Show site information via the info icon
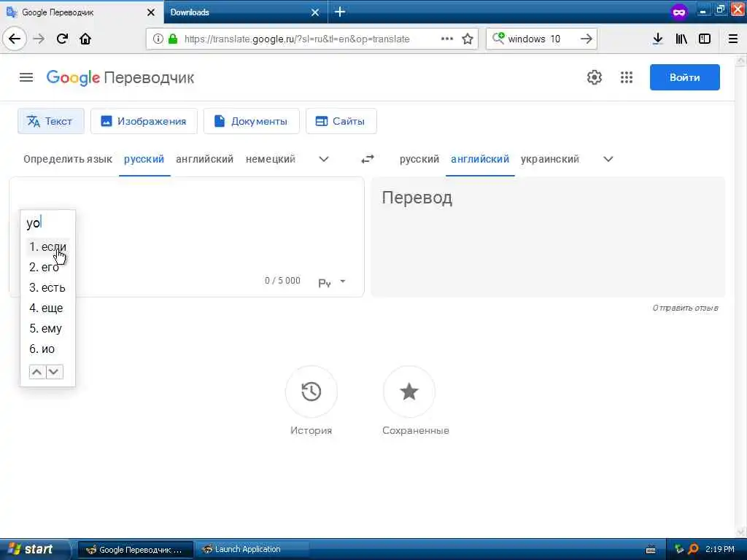This screenshot has height=560, width=747. point(158,39)
